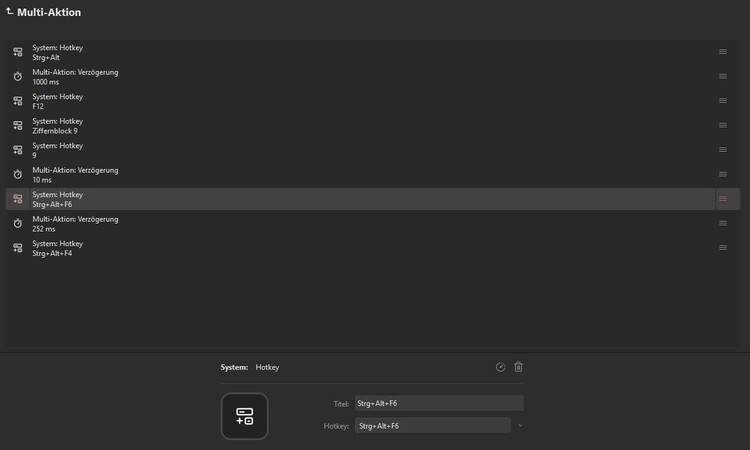Screen dimensions: 750x450
Task: Select the hotkey icon for F12 row
Action: [x=18, y=101]
